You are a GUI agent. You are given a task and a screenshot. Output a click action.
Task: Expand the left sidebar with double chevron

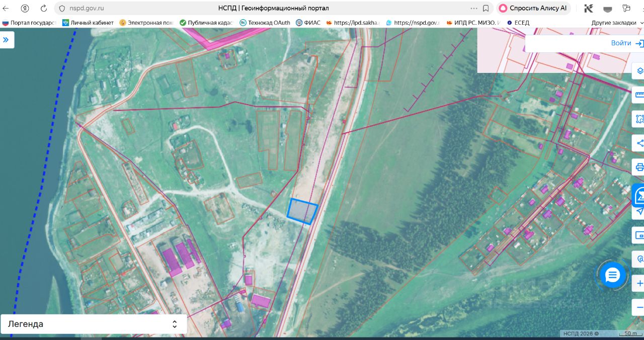click(x=6, y=40)
